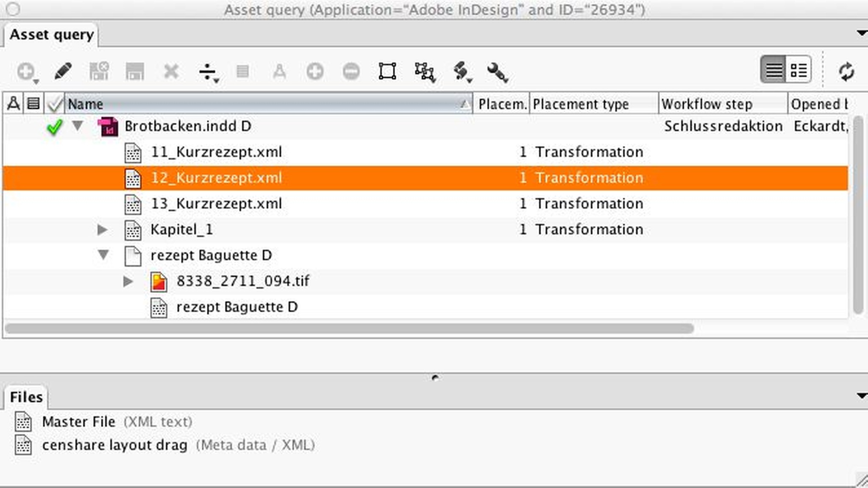Click the divide symbol toolbar icon
This screenshot has height=488, width=868.
pyautogui.click(x=207, y=72)
